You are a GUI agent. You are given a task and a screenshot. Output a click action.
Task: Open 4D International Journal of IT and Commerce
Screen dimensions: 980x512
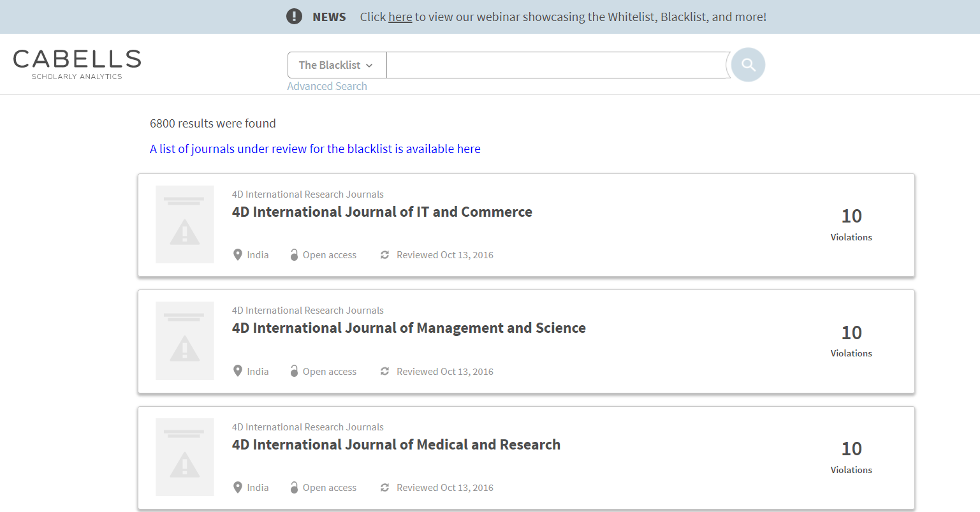pos(382,212)
